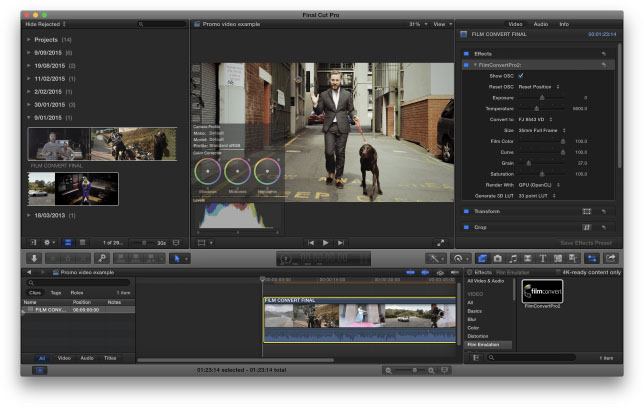Select the Video inspector tab

[515, 24]
